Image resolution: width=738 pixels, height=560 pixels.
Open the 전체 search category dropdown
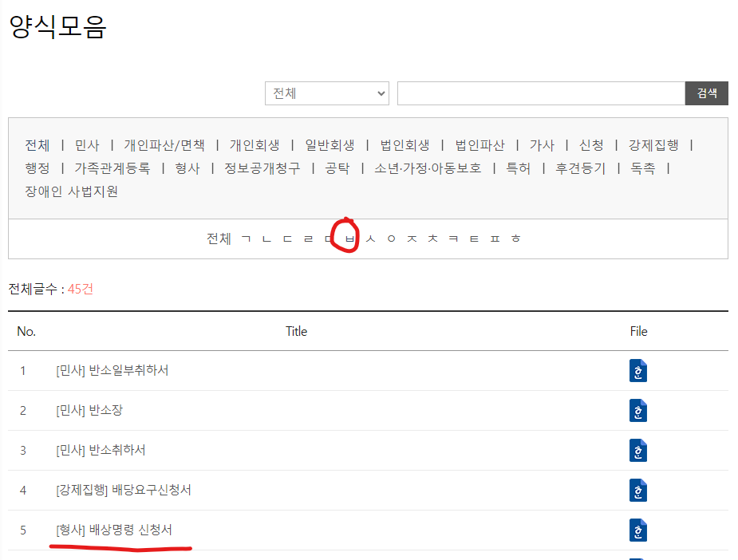(326, 93)
